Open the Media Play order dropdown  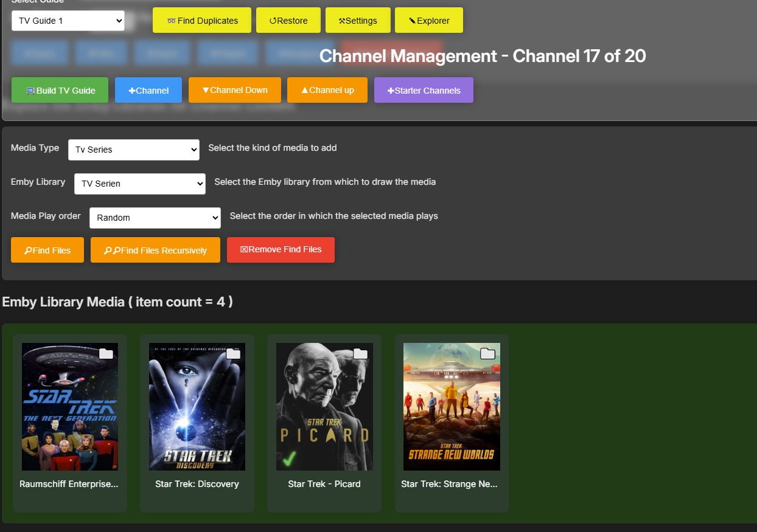[x=155, y=218]
